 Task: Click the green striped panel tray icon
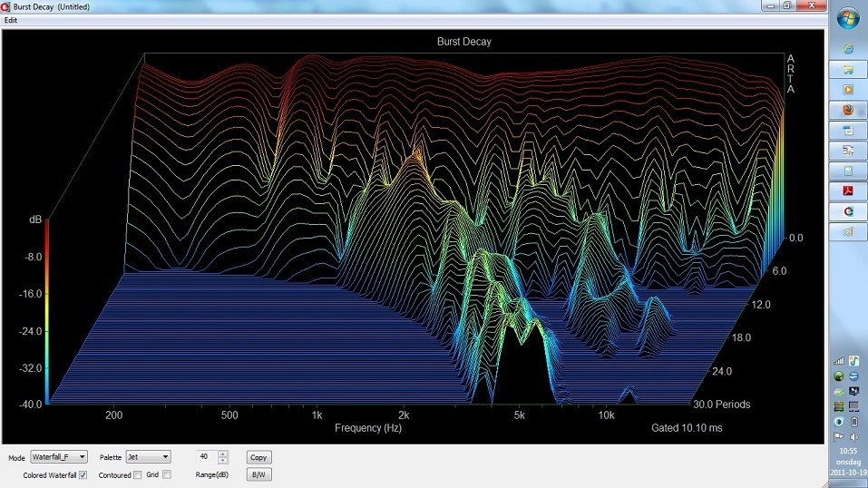[x=839, y=406]
